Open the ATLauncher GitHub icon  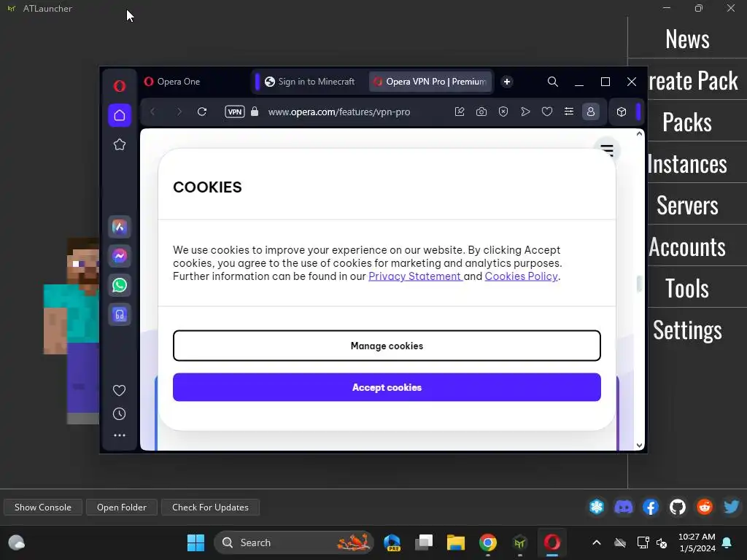678,507
